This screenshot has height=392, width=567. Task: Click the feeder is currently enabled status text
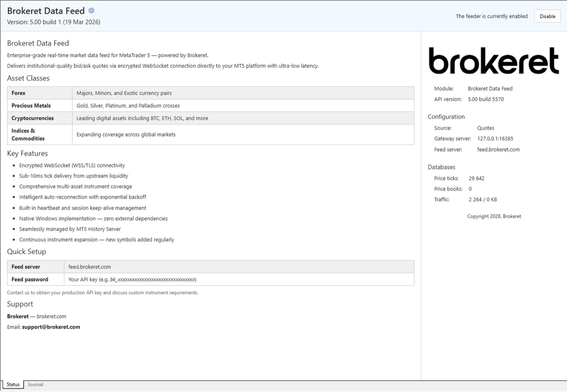pos(492,16)
